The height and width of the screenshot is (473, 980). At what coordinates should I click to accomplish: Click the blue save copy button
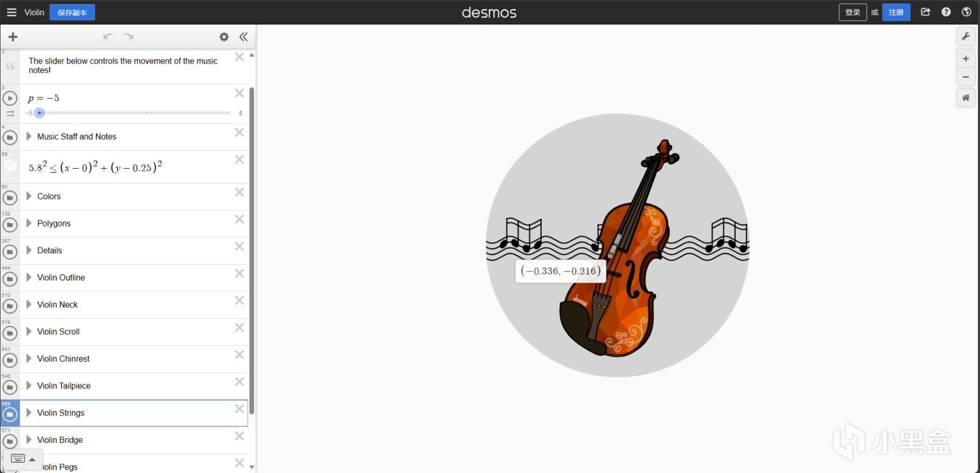tap(72, 12)
